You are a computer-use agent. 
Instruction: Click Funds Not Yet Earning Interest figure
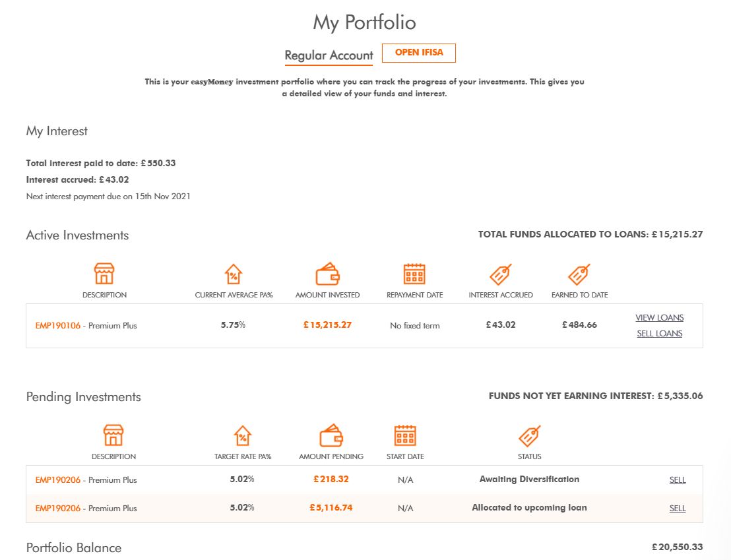596,396
